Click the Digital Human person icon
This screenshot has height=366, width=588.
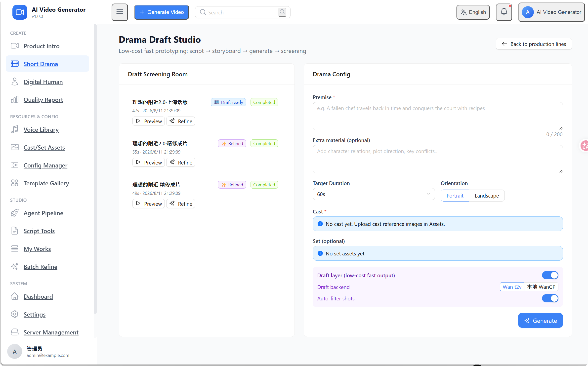(15, 82)
